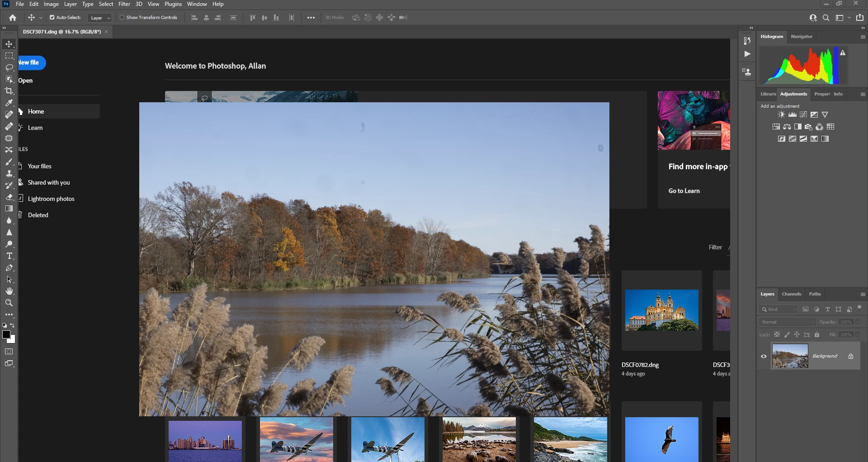Open the Auto-Select Layer dropdown

100,18
